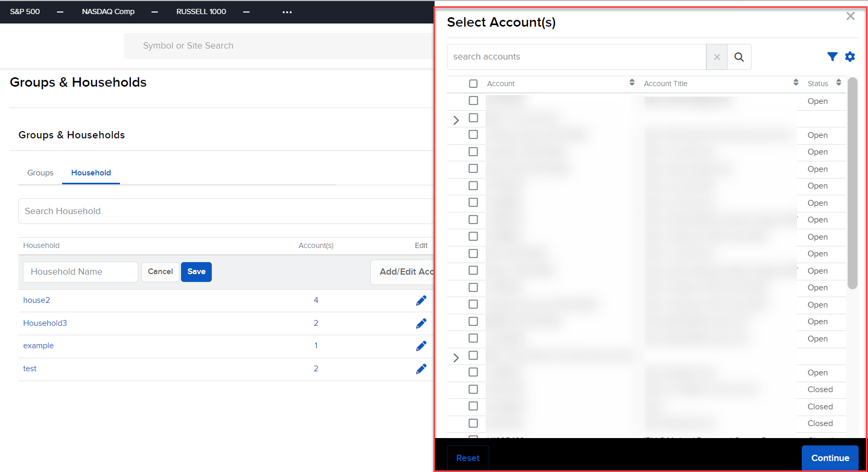Clear the account search using the X icon
Image resolution: width=868 pixels, height=472 pixels.
[x=717, y=56]
